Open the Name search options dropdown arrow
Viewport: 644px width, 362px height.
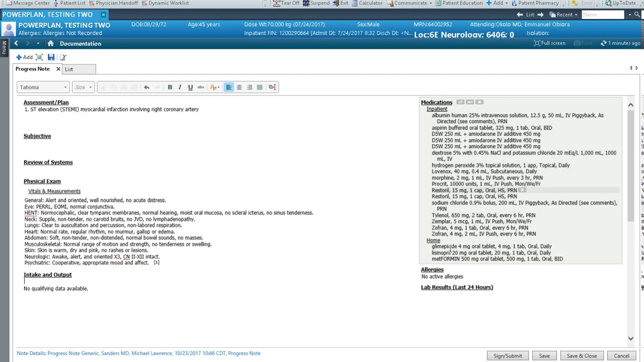pos(629,15)
